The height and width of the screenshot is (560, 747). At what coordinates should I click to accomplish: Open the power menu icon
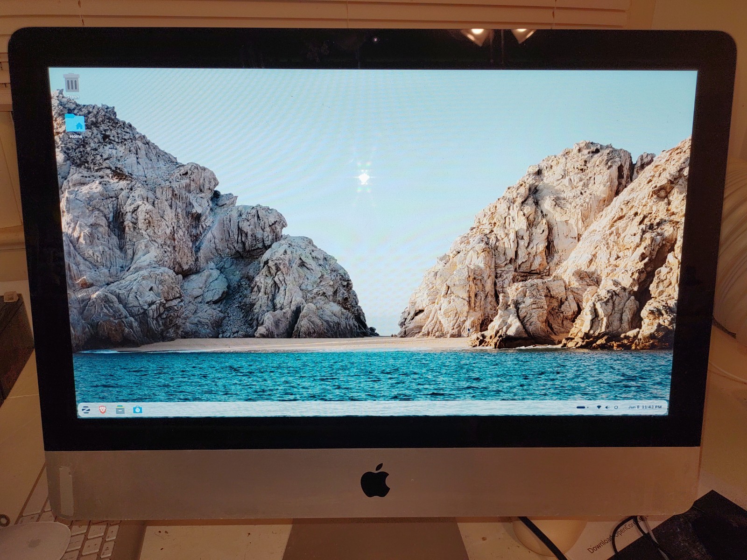[616, 407]
